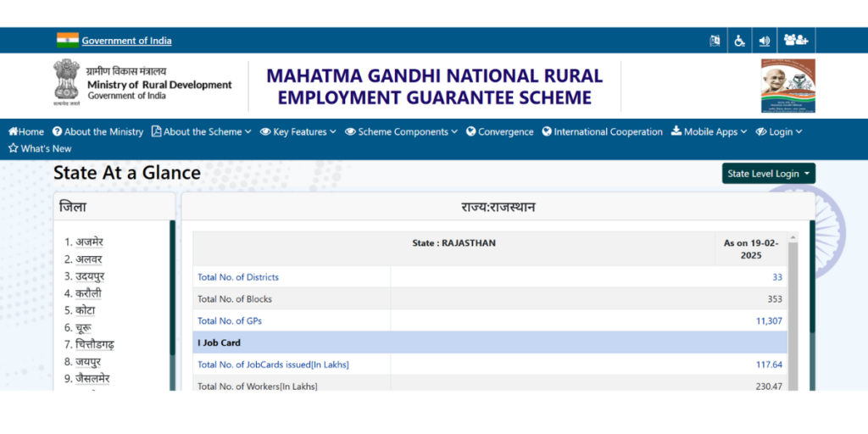Open State Level Login dropdown button
Viewport: 868px width, 434px height.
768,173
